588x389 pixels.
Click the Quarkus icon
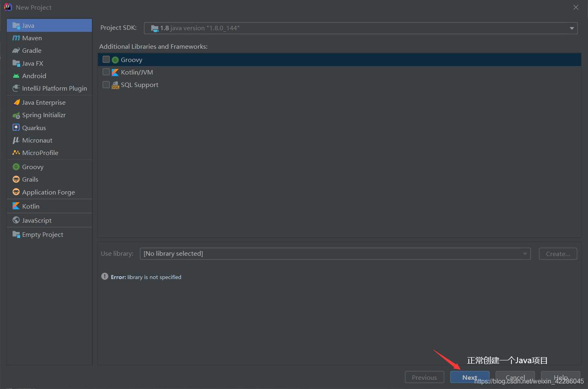(16, 128)
